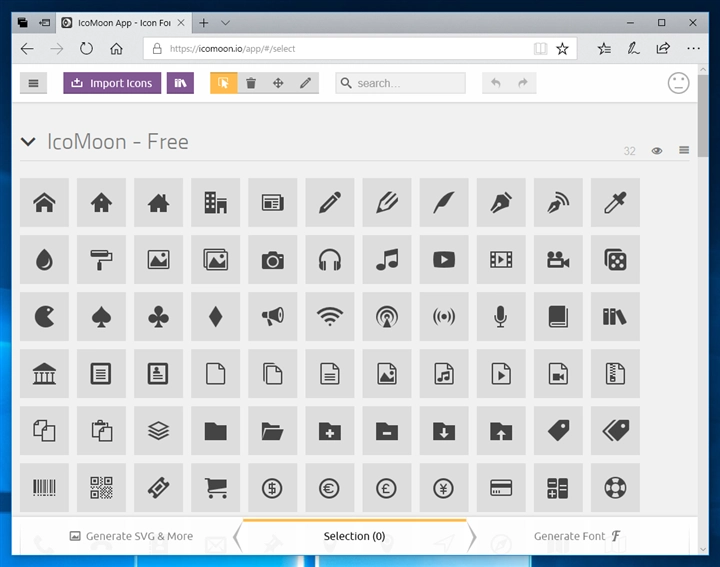Open the Selection (0) tab
Viewport: 720px width, 567px height.
(x=354, y=536)
